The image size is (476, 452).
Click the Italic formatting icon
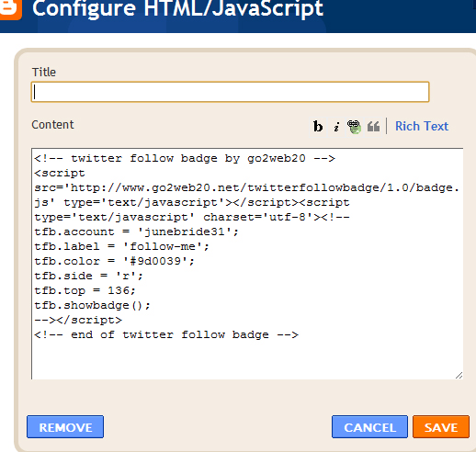[x=336, y=126]
